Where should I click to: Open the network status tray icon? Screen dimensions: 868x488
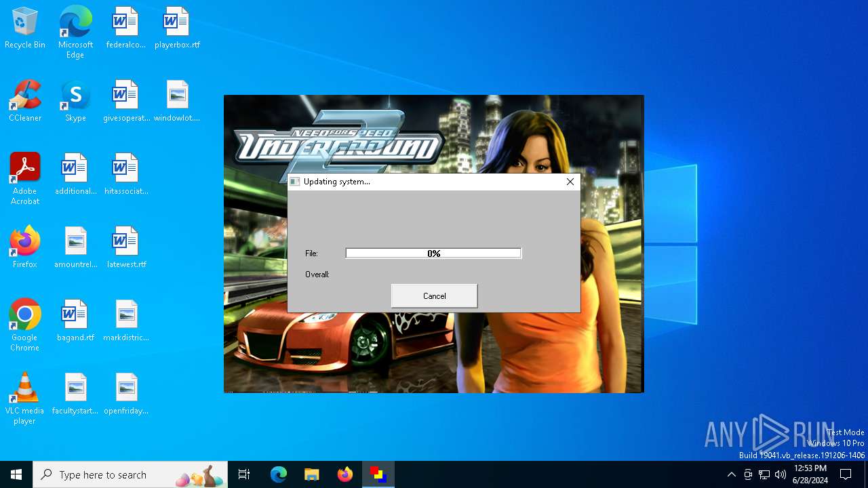pyautogui.click(x=764, y=474)
